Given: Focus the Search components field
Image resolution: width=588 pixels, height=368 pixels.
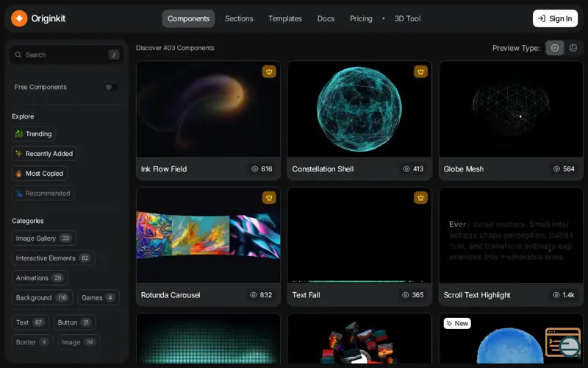Looking at the screenshot, I should click(x=67, y=54).
